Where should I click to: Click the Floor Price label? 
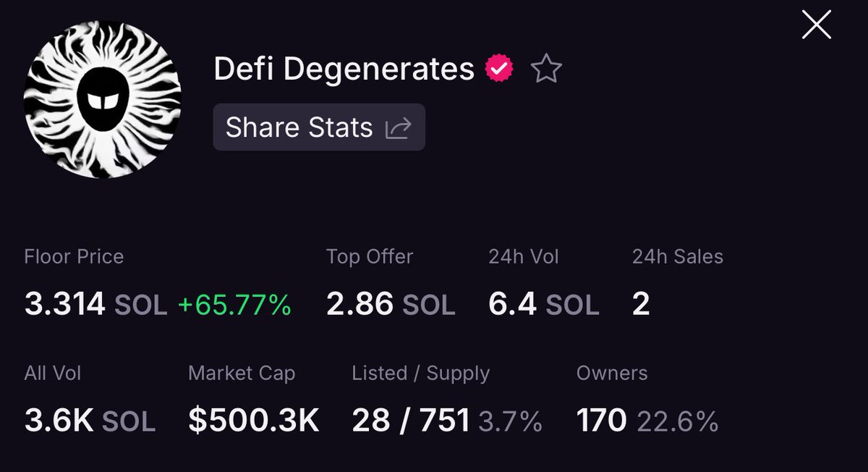click(74, 256)
